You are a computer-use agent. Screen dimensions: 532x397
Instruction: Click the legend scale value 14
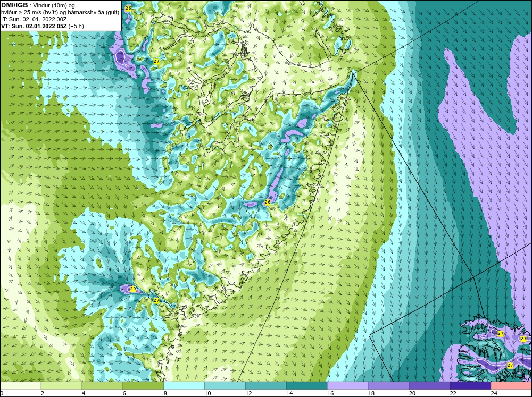click(x=289, y=393)
